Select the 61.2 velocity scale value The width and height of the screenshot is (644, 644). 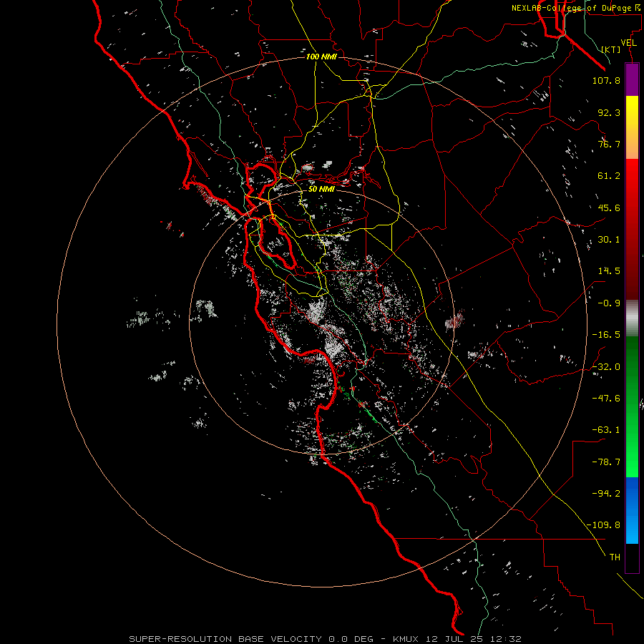[x=609, y=176]
